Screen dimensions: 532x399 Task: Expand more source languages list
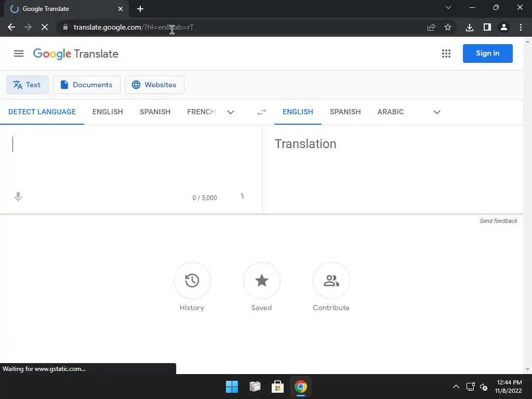pos(231,112)
